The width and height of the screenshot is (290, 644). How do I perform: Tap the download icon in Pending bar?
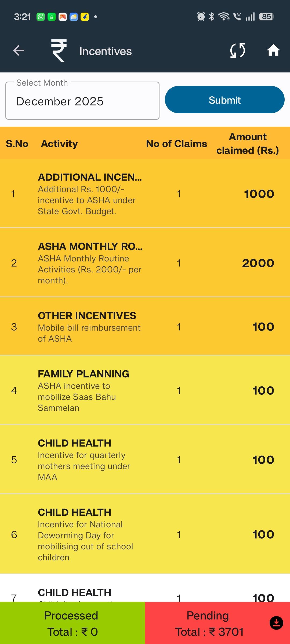coord(276,623)
